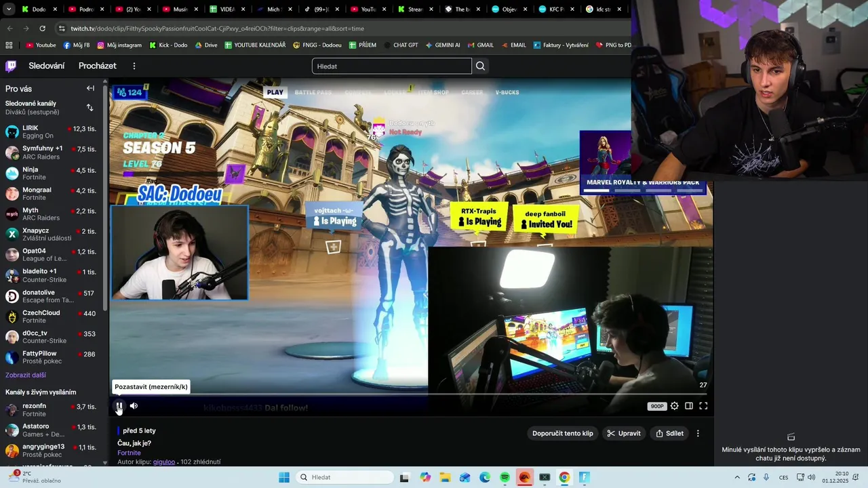Image resolution: width=868 pixels, height=488 pixels.
Task: Expand list with Zobrazit další
Action: 26,375
